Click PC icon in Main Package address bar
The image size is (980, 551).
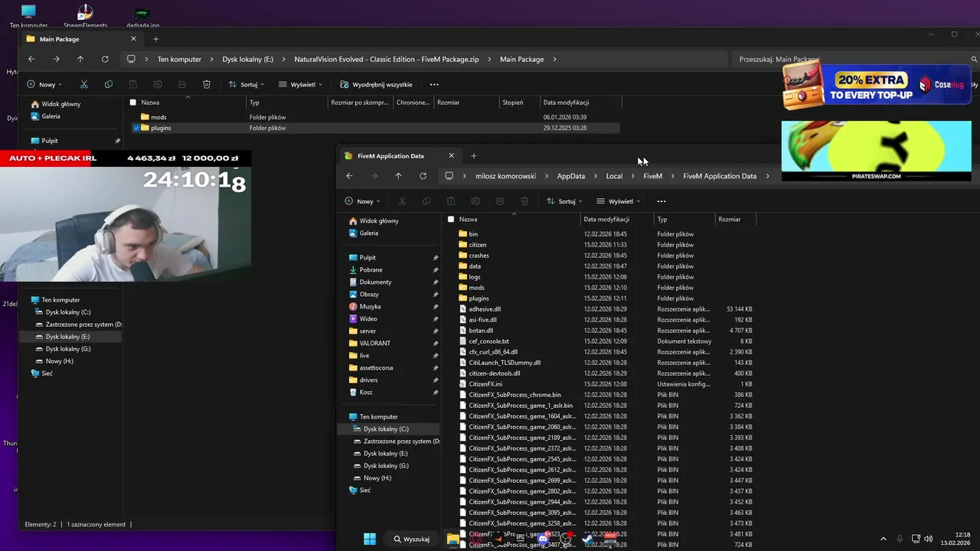pos(132,59)
